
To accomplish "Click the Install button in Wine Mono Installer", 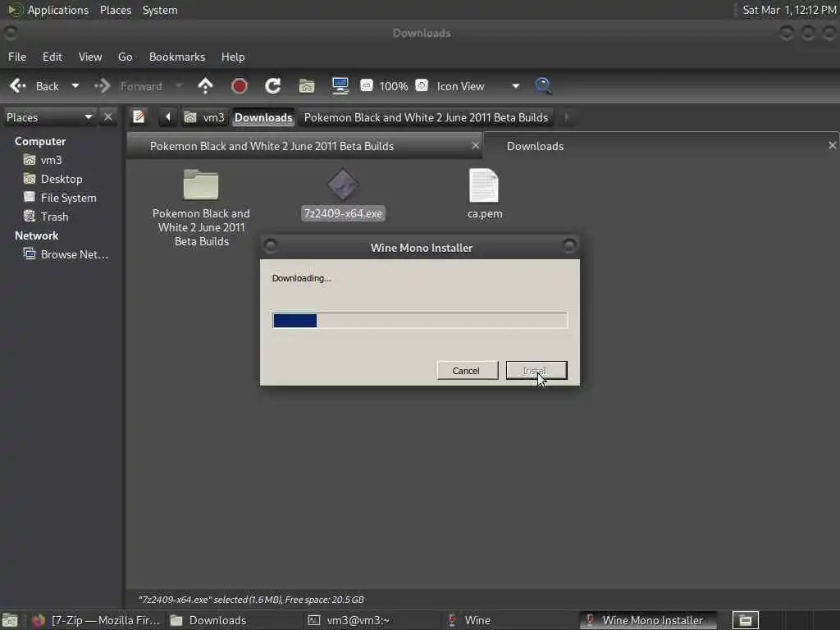I will (x=536, y=370).
